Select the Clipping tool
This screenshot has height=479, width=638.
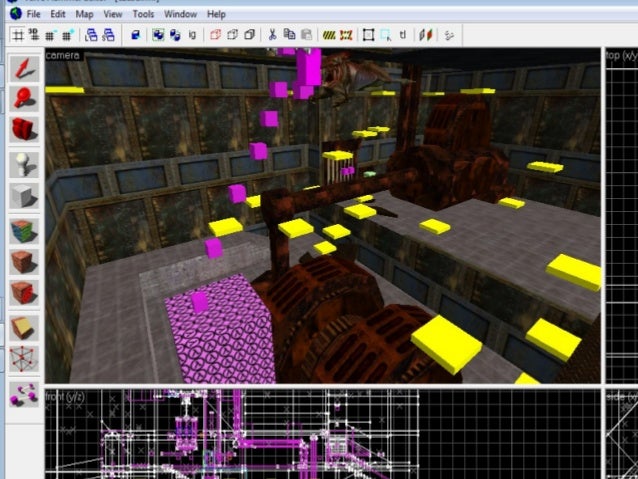pos(24,328)
